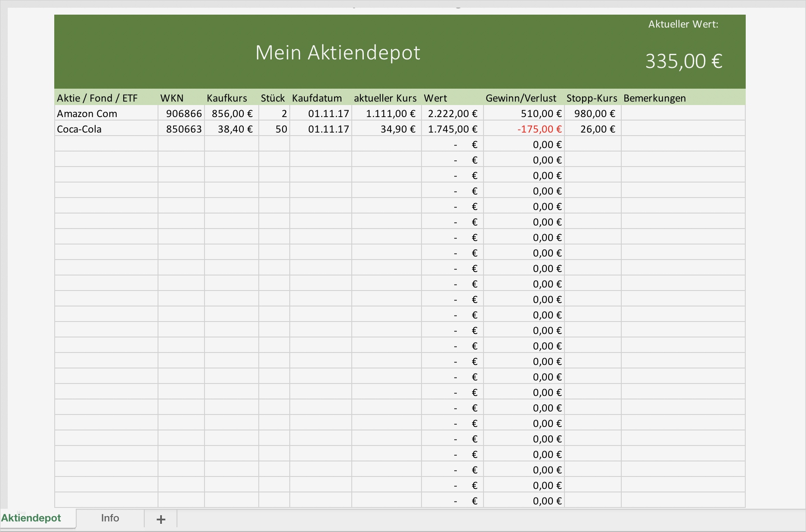
Task: Select Amazon Kaufdatum 01.11.17 cell
Action: [x=321, y=113]
